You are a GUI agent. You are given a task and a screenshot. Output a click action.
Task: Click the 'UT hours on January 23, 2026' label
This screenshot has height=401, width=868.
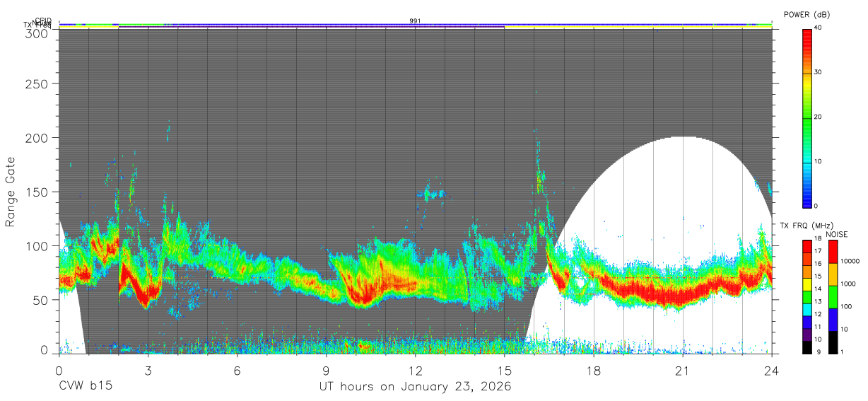click(415, 387)
